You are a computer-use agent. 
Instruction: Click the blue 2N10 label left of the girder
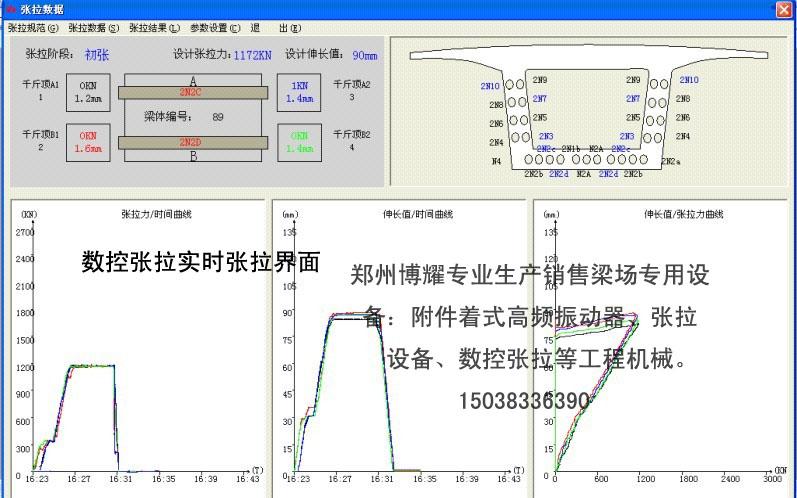[490, 86]
